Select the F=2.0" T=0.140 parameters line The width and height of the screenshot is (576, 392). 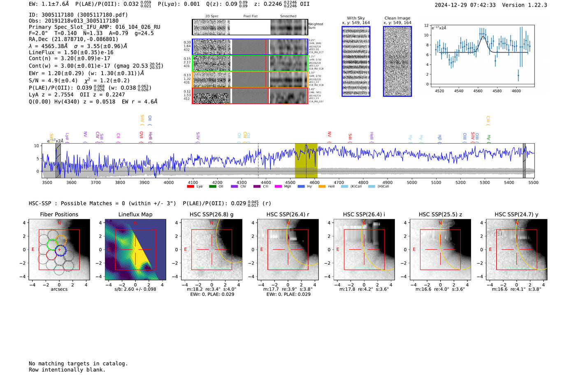click(x=91, y=33)
